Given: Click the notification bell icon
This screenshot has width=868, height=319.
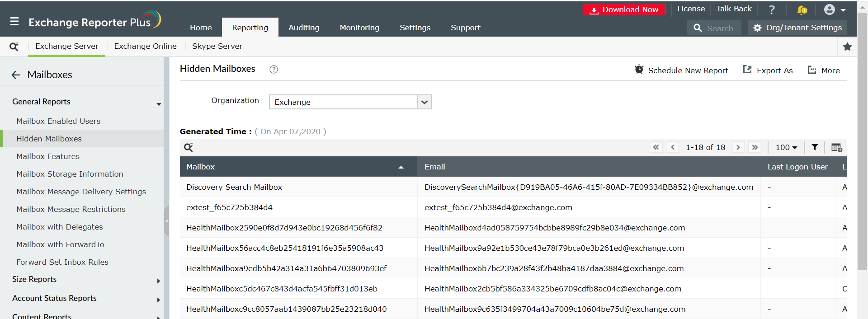Looking at the screenshot, I should click(x=802, y=9).
